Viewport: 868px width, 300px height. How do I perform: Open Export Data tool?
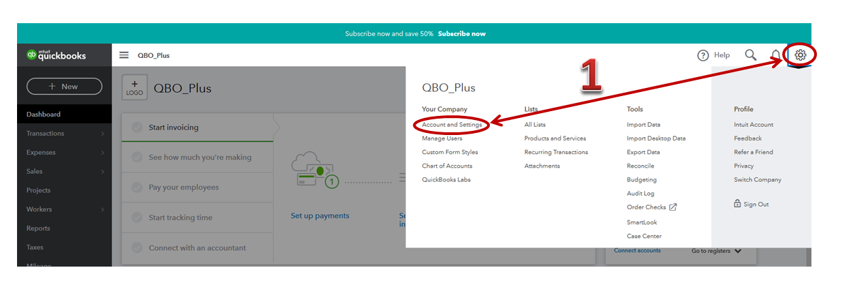(643, 152)
